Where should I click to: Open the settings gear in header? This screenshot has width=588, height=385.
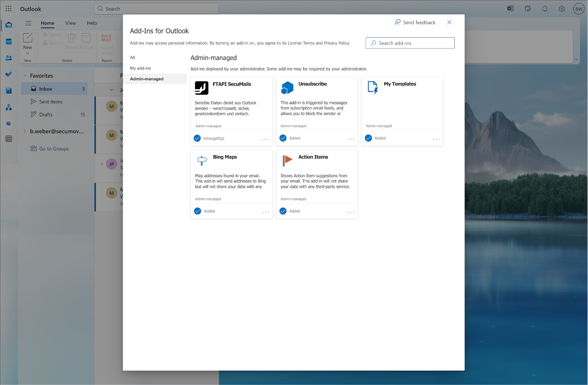(562, 9)
